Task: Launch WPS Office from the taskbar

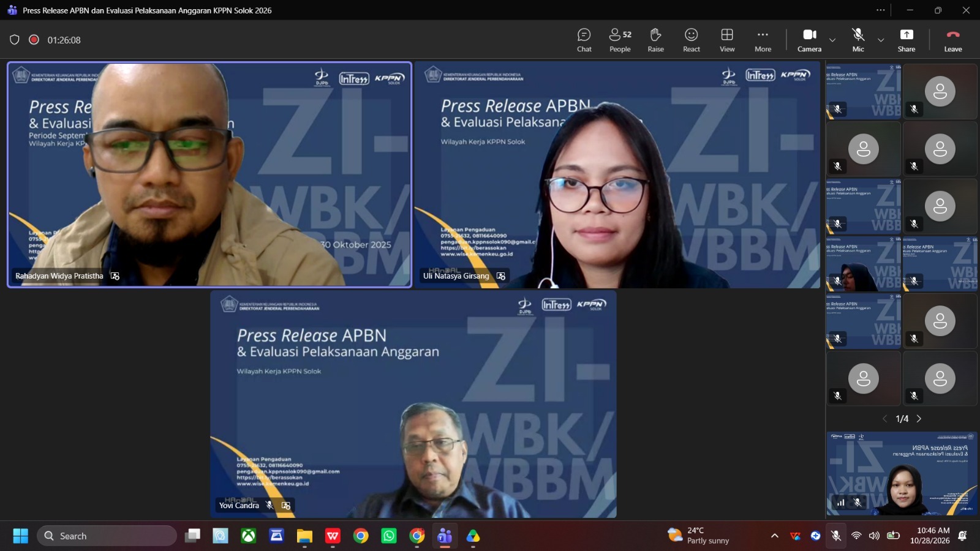Action: point(333,536)
